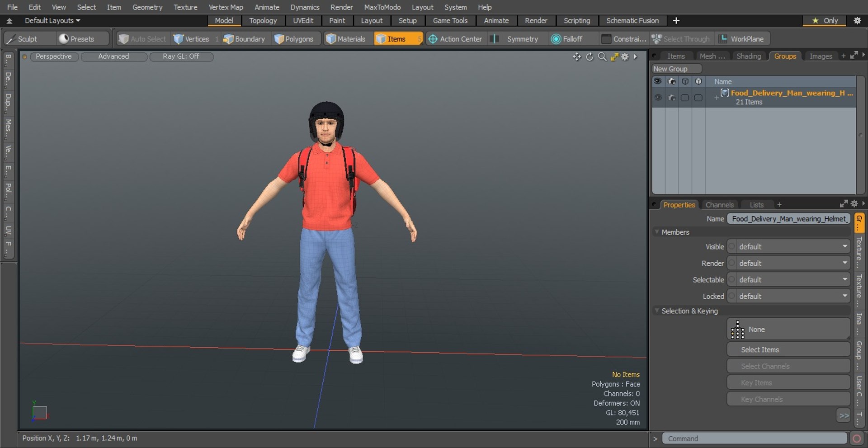The width and height of the screenshot is (868, 448).
Task: Add a properties tab with plus icon
Action: (x=779, y=205)
